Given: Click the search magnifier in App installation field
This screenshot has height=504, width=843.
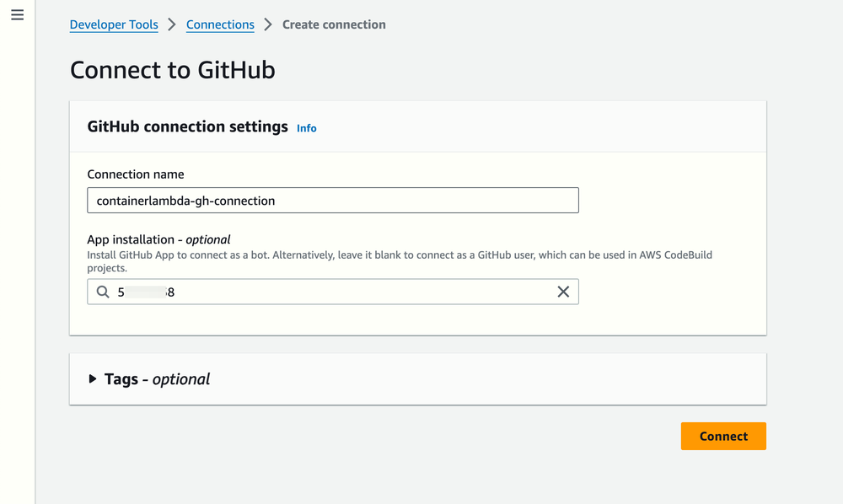Looking at the screenshot, I should [x=101, y=292].
